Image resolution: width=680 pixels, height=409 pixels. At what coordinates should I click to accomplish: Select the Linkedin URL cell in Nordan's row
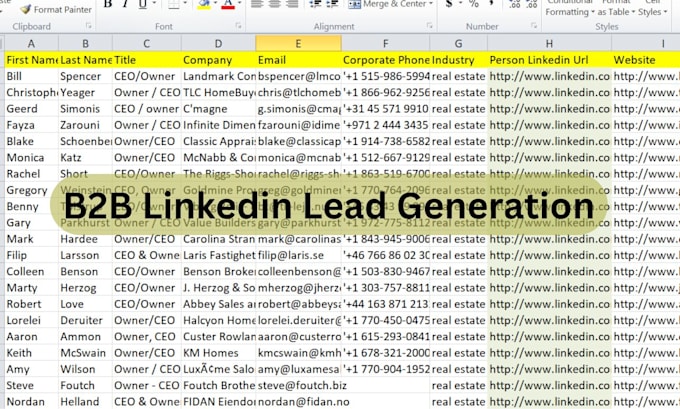[x=549, y=402]
